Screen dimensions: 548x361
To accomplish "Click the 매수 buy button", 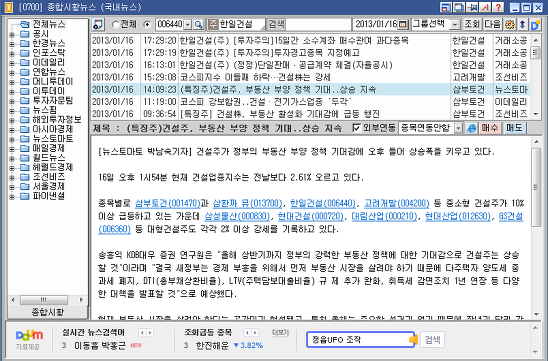I will [x=490, y=128].
